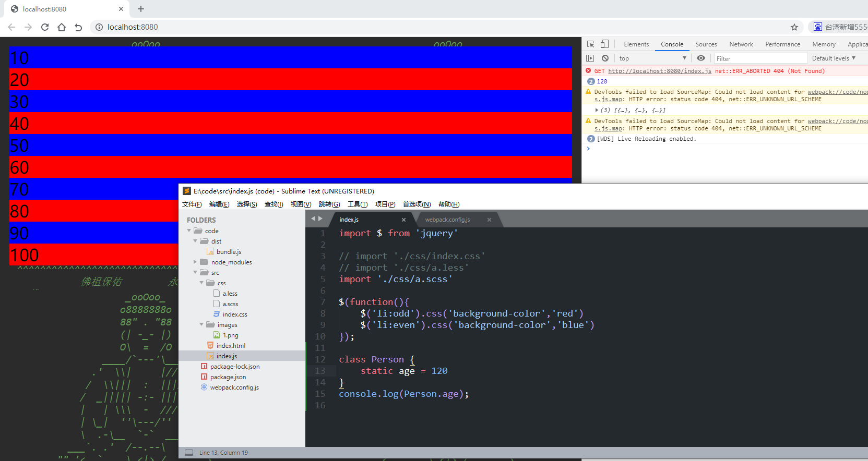Open bundle.js in sidebar
Viewport: 868px width, 461px height.
229,252
